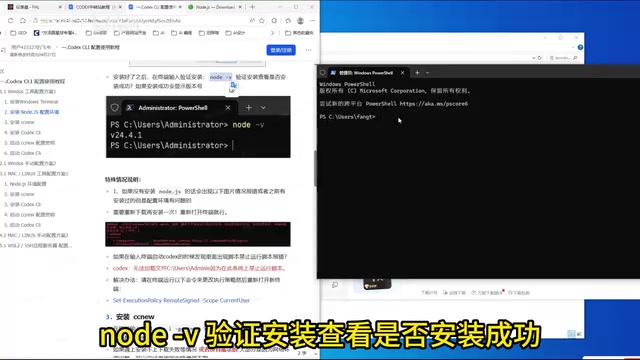Image resolution: width=640 pixels, height=360 pixels.
Task: Open a new terminal tab with plus
Action: pyautogui.click(x=417, y=73)
